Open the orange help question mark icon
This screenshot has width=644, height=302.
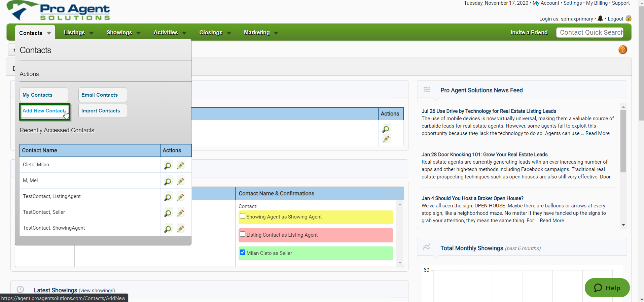pos(623,50)
